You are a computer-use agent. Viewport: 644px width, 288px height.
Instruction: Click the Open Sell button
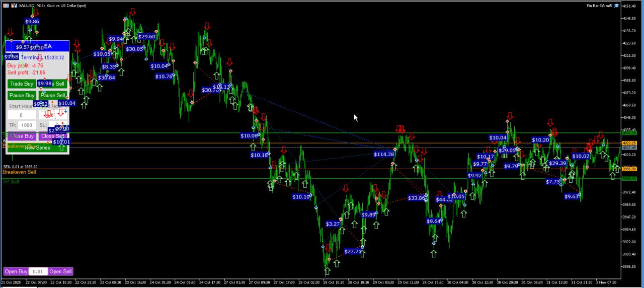point(60,271)
